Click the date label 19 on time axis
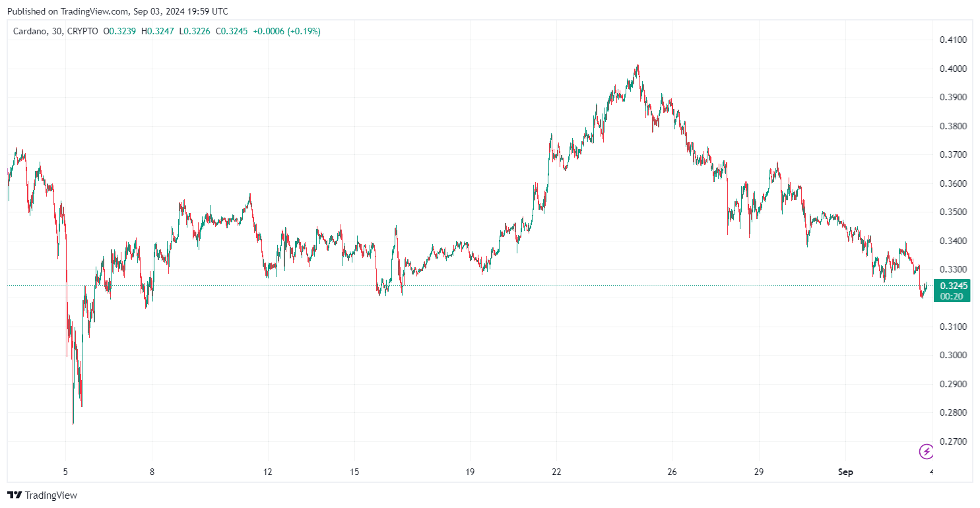The height and width of the screenshot is (508, 980). 470,472
